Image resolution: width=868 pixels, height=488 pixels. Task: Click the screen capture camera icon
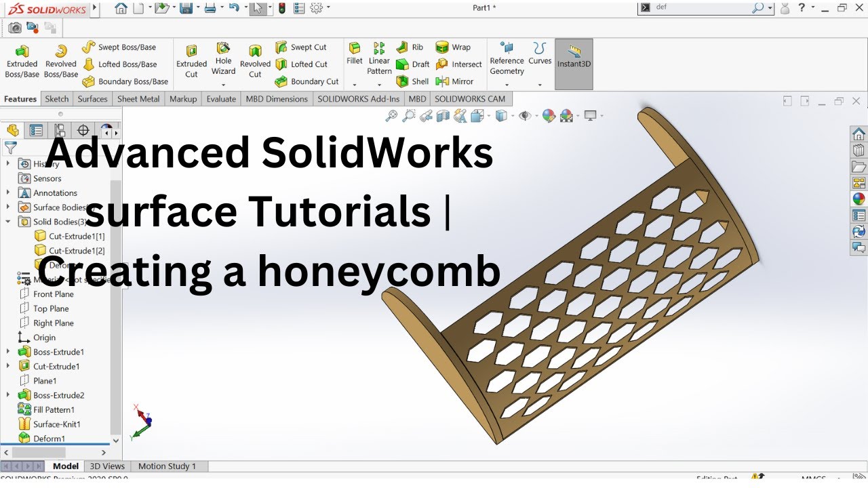click(x=15, y=28)
